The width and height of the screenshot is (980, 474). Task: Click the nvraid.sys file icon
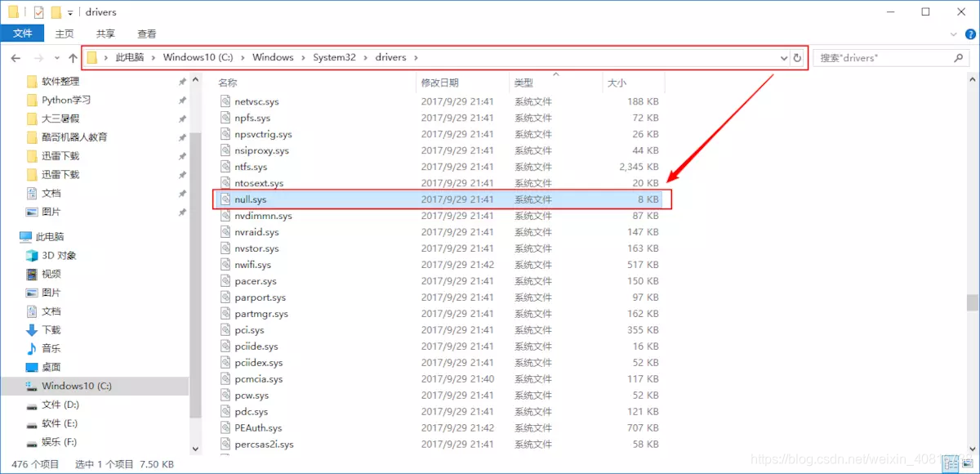(226, 232)
